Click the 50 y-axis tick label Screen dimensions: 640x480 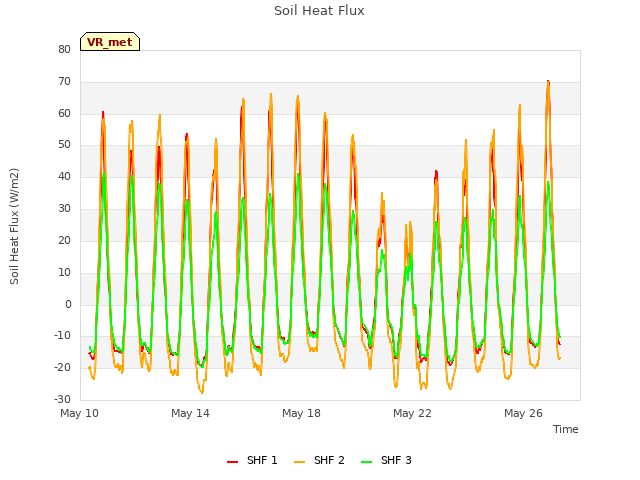point(64,144)
